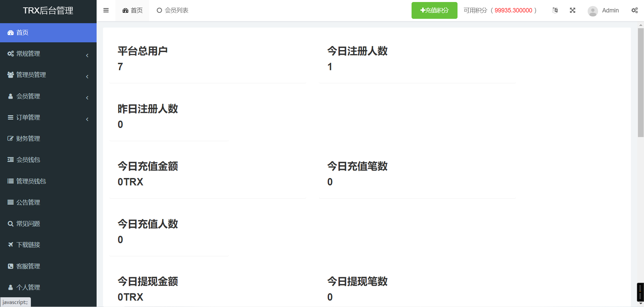Click the 下载链接 plane icon
Screen dimensions: 644x307
(x=10, y=245)
